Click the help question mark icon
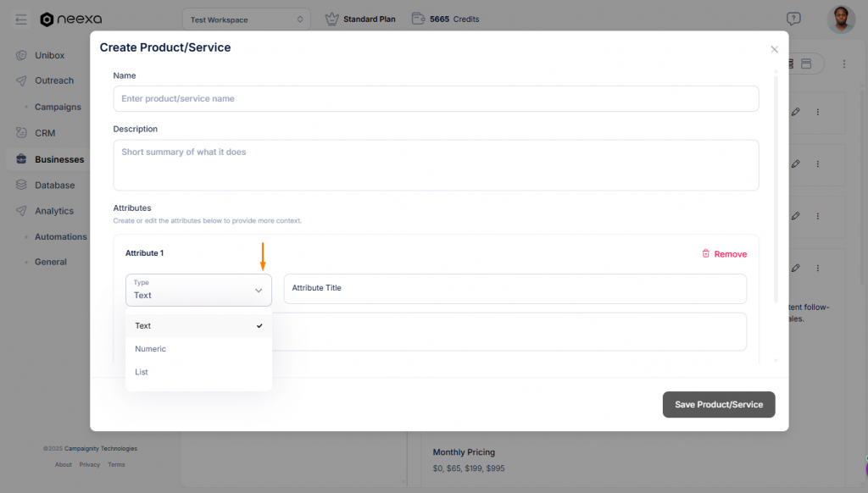Screen dimensions: 868x493 coord(793,19)
